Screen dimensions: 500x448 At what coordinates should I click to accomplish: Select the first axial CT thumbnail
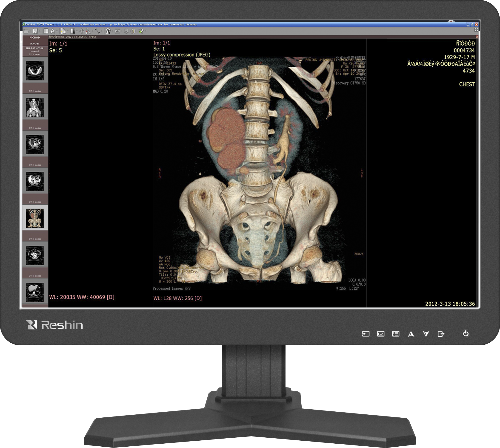point(35,70)
